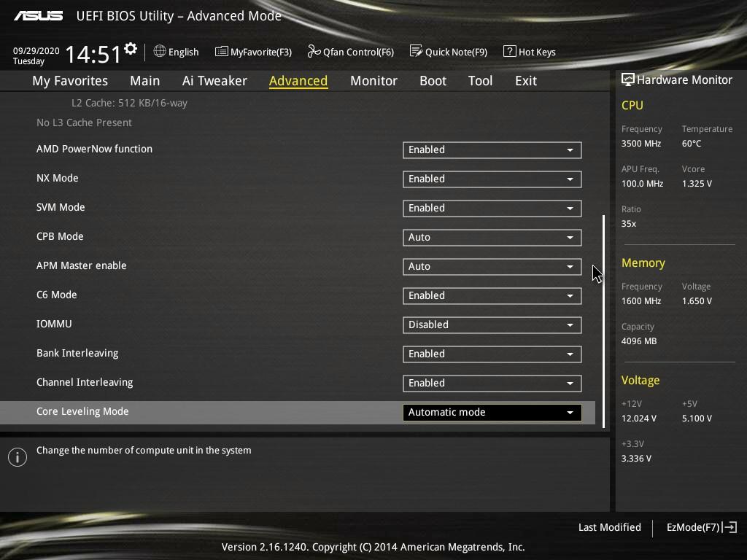Click the settings list vertical scrollbar
The width and height of the screenshot is (747, 560).
tap(603, 322)
